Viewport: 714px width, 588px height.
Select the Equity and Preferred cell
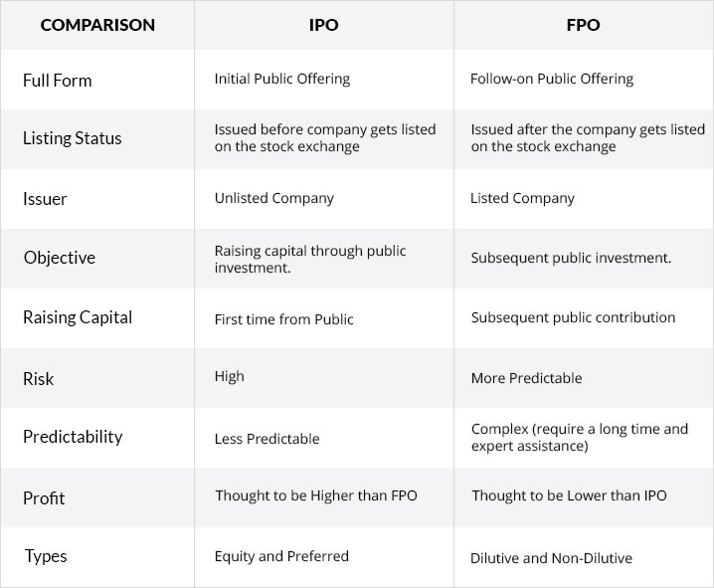pos(281,556)
